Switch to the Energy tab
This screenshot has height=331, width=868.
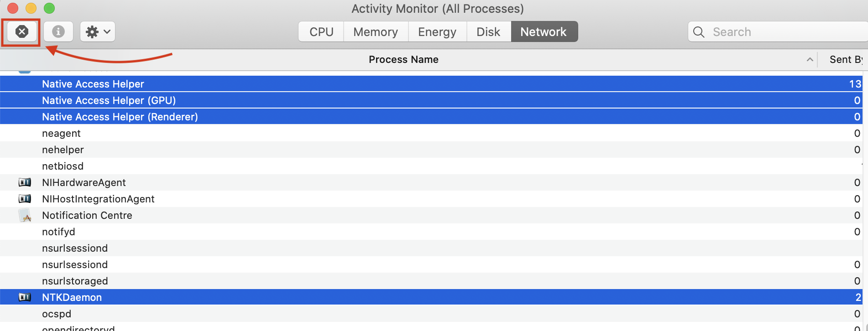point(437,31)
